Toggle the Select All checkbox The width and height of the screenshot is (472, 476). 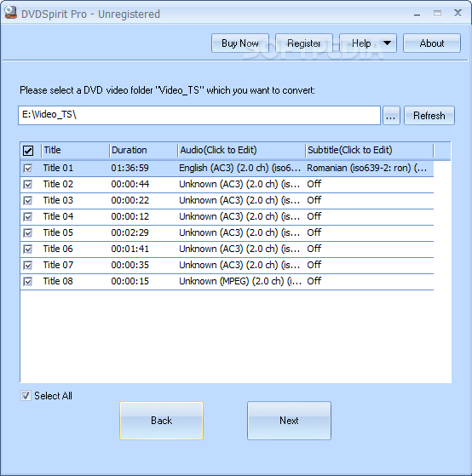(26, 396)
